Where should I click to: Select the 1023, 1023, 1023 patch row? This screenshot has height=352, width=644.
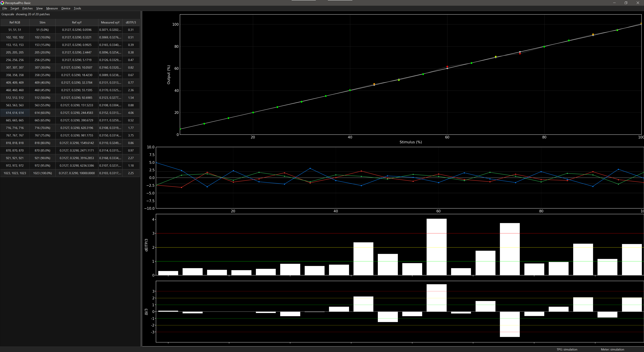coord(70,173)
